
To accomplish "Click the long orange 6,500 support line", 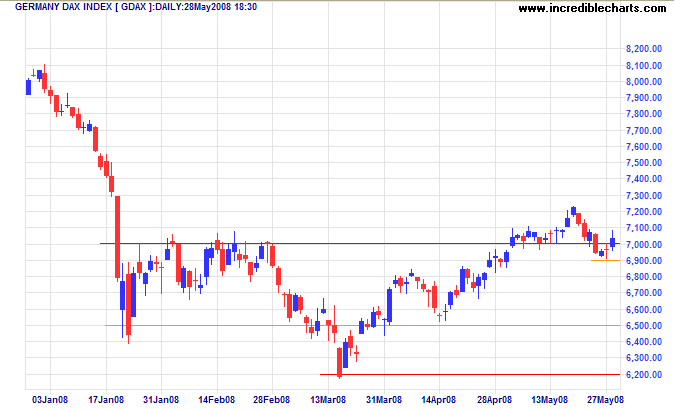I will [x=362, y=325].
